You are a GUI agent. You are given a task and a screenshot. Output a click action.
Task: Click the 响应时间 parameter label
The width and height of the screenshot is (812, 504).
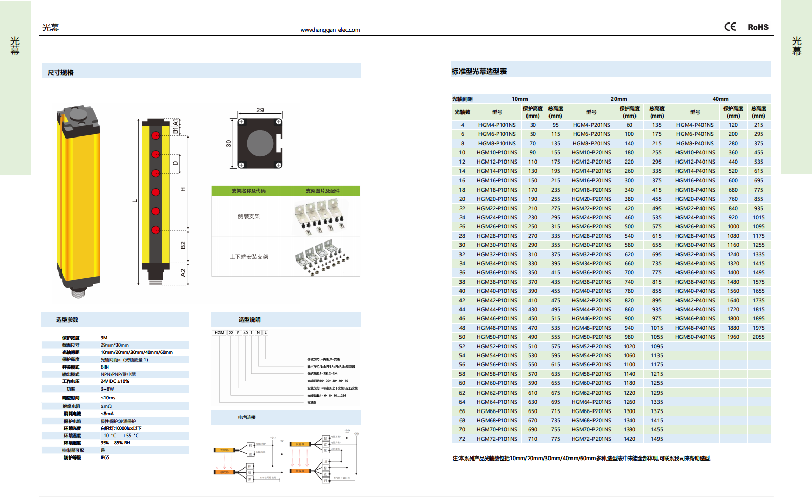point(71,398)
